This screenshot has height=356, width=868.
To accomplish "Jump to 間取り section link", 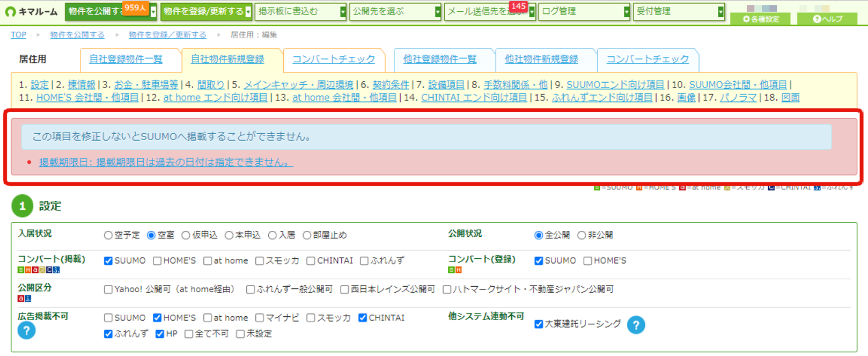I will 211,85.
